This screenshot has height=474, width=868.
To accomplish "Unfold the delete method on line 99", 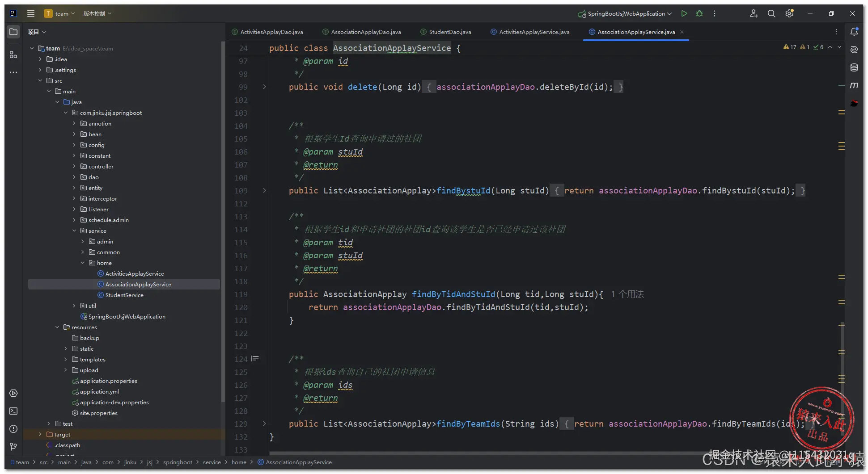I will tap(264, 87).
